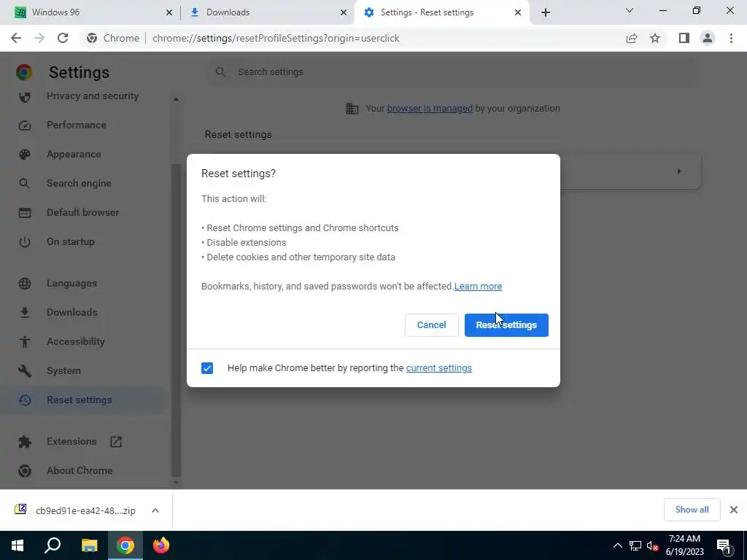
Task: Switch to the Windows 96 tab
Action: point(90,12)
